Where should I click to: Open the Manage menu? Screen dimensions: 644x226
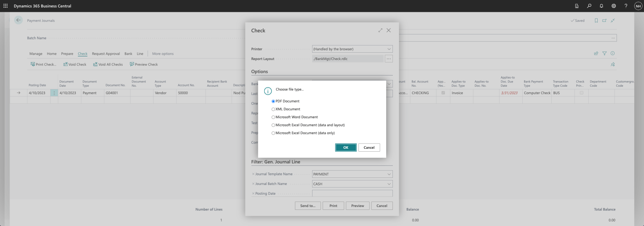[x=36, y=54]
